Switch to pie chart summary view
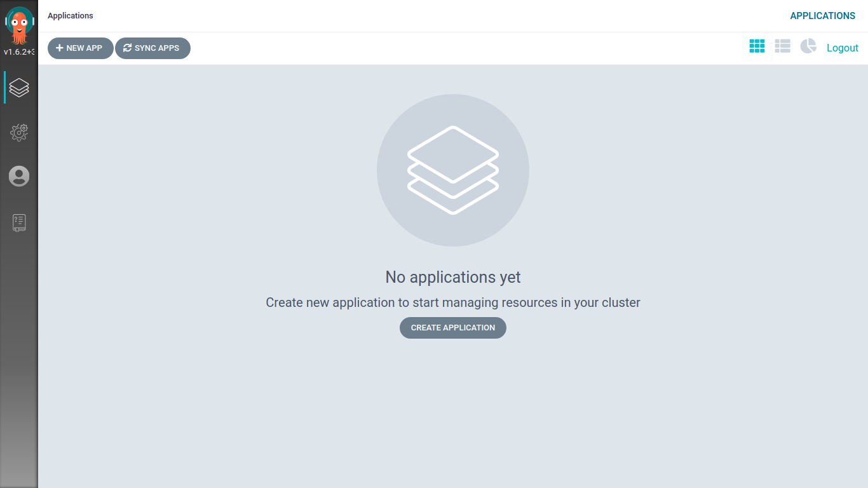This screenshot has height=488, width=868. click(808, 46)
